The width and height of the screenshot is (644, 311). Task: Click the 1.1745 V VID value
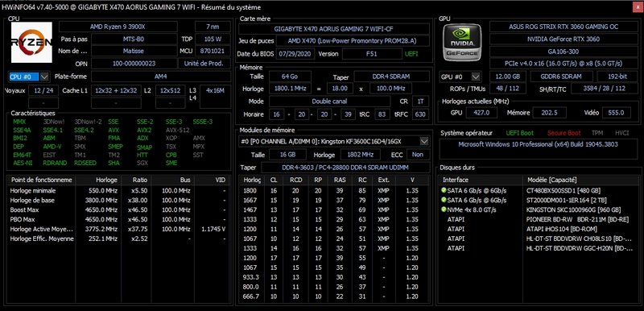click(213, 229)
